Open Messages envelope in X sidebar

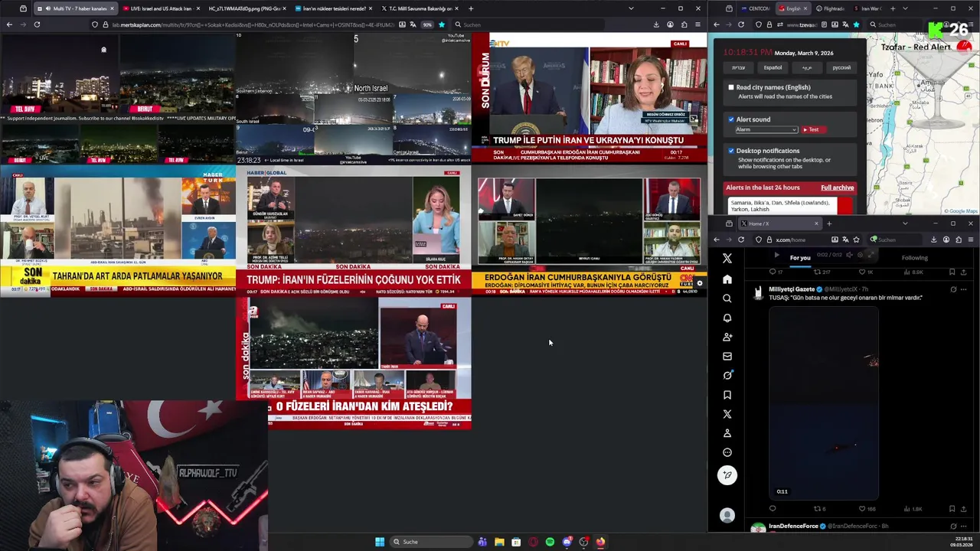(x=727, y=356)
